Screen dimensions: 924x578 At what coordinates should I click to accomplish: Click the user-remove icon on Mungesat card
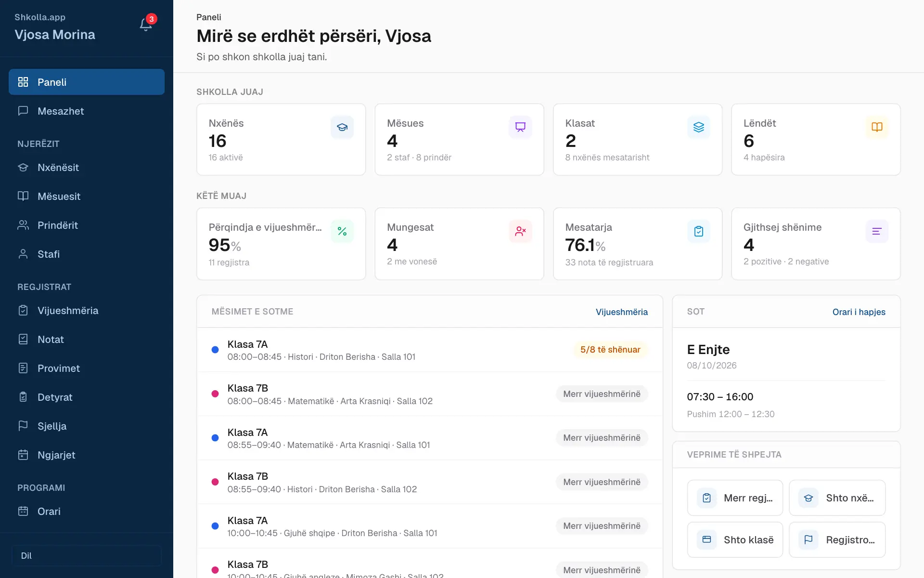click(x=520, y=231)
